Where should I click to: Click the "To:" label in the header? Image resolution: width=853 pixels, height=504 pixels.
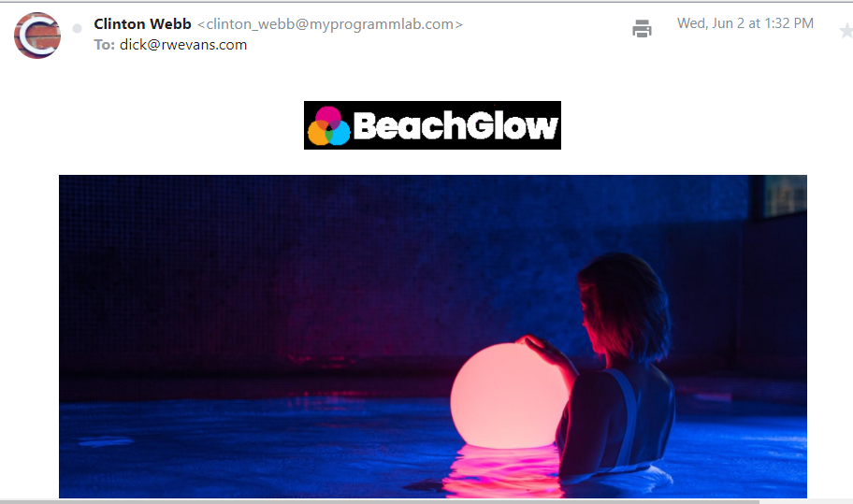(x=105, y=45)
